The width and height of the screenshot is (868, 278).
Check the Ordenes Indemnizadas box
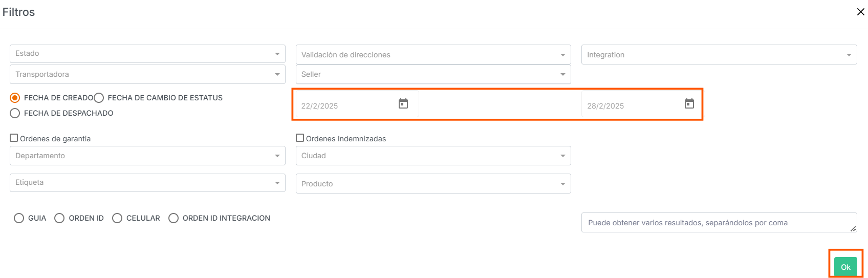300,138
